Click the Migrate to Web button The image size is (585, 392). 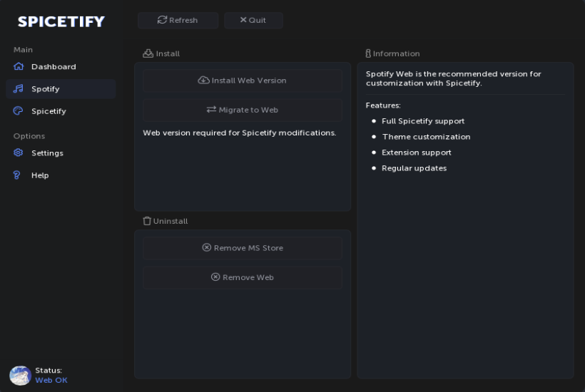pyautogui.click(x=243, y=110)
